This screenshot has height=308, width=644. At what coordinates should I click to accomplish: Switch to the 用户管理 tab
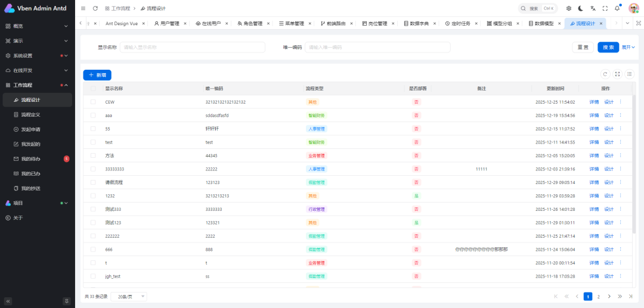(166, 23)
